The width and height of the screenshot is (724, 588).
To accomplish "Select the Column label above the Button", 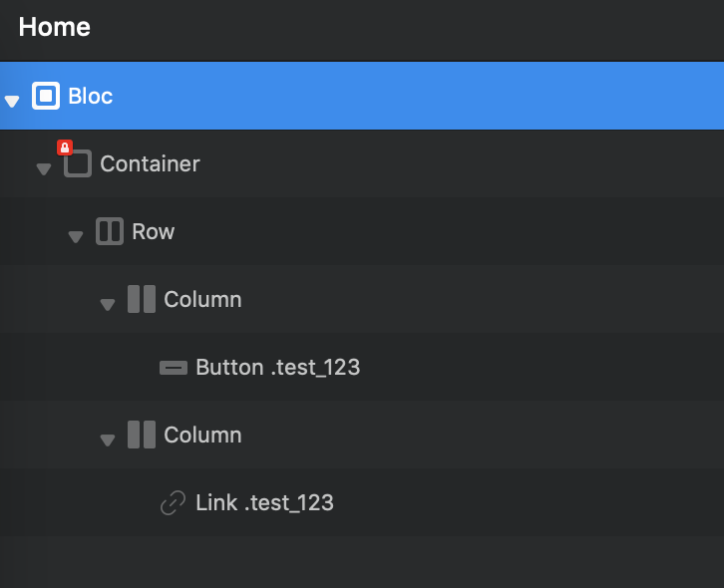I will coord(202,300).
